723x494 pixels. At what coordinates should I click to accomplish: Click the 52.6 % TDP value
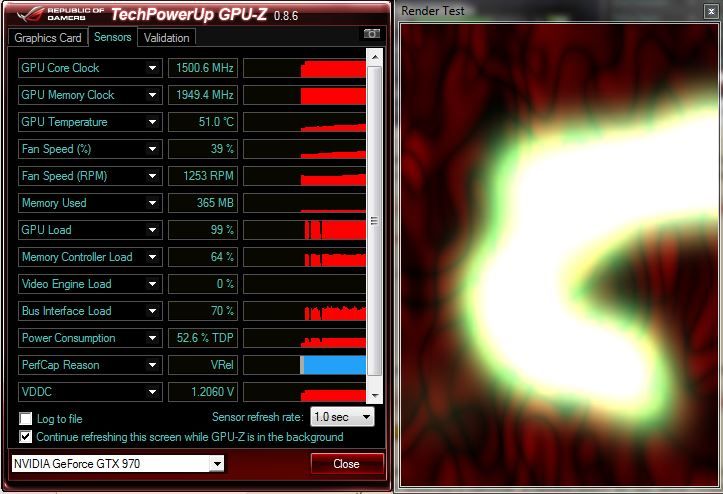203,338
